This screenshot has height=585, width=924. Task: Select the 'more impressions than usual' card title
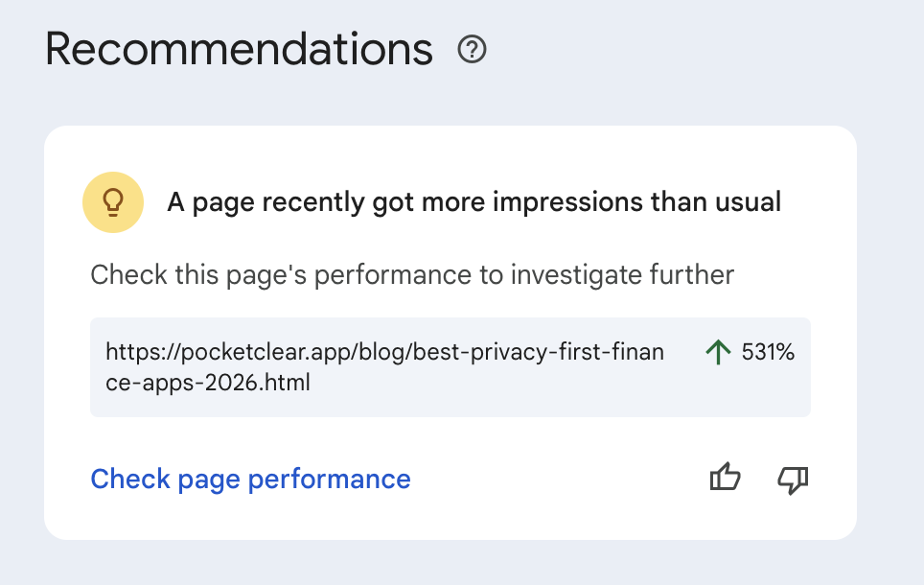click(x=474, y=202)
